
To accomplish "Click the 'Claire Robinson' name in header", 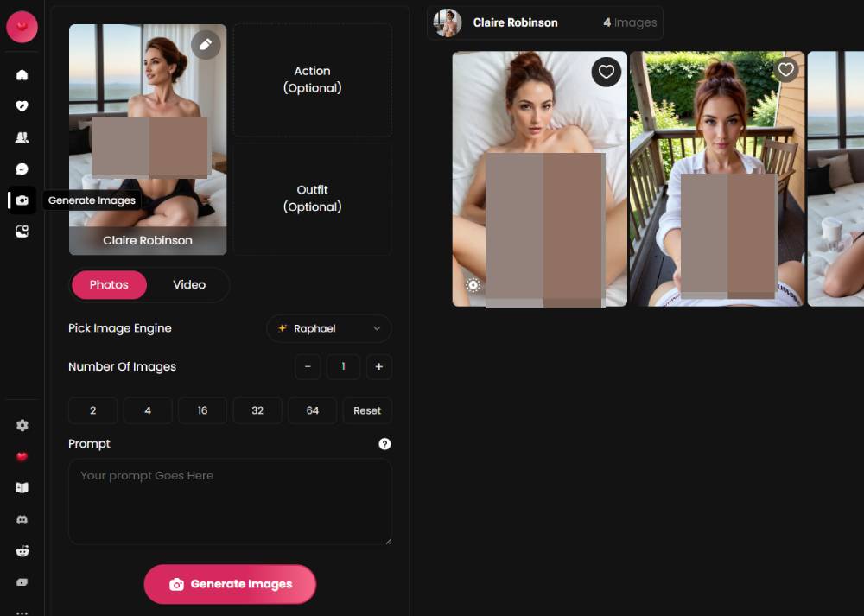I will [515, 22].
